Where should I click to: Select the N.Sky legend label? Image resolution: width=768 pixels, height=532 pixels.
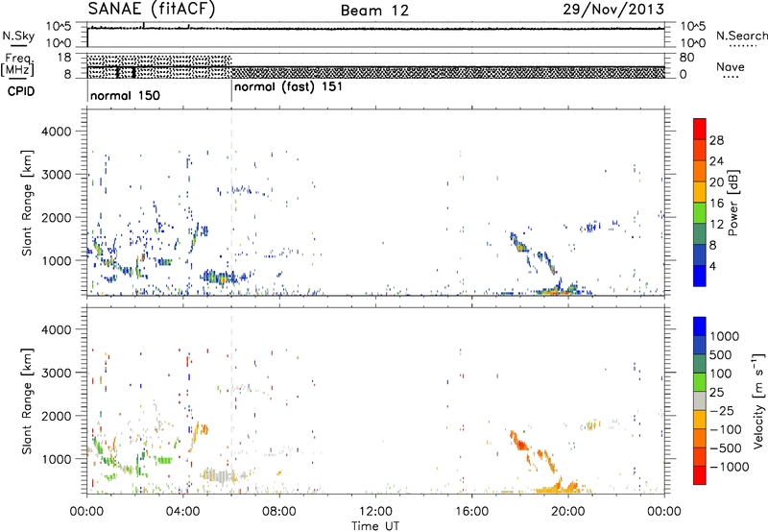click(x=18, y=36)
